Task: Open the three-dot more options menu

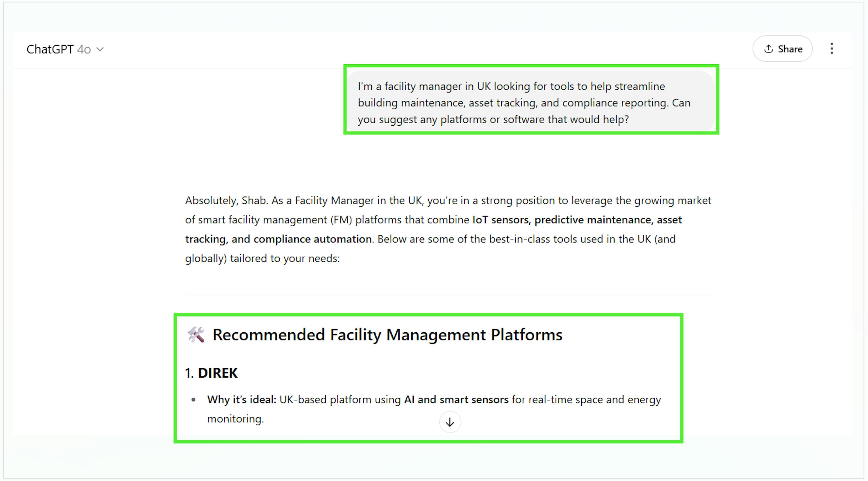Action: click(832, 49)
